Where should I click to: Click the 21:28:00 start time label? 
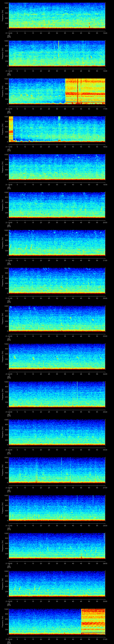pyautogui.click(x=9, y=564)
